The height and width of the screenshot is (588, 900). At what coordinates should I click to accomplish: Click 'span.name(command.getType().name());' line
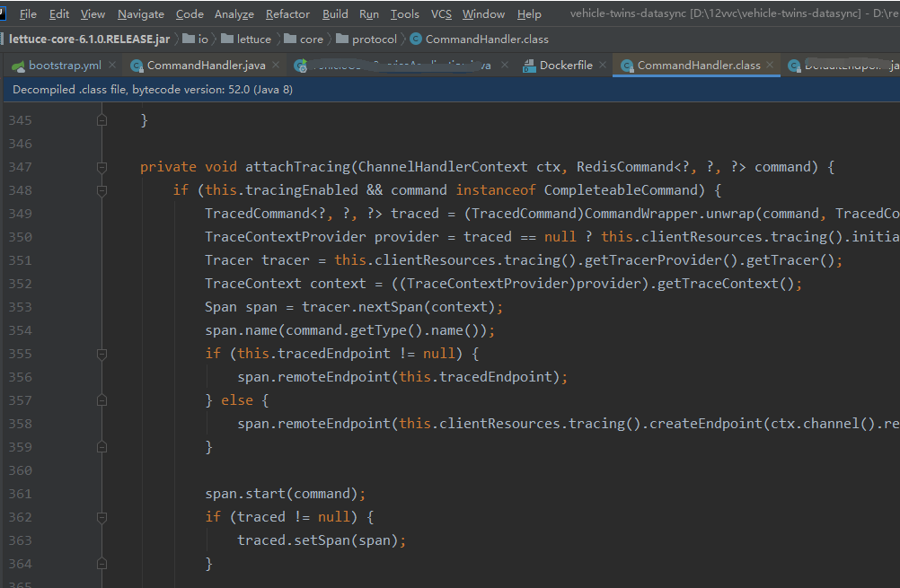(350, 330)
